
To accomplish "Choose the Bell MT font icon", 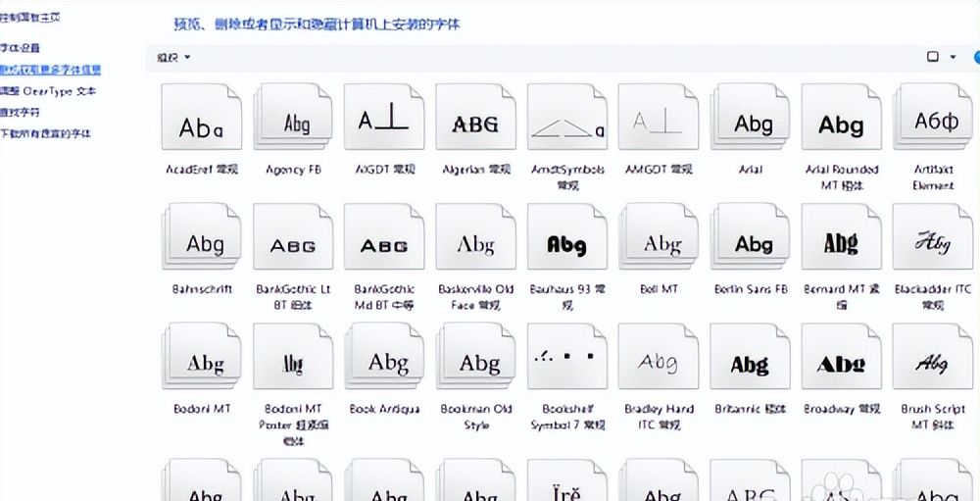I will tap(659, 236).
